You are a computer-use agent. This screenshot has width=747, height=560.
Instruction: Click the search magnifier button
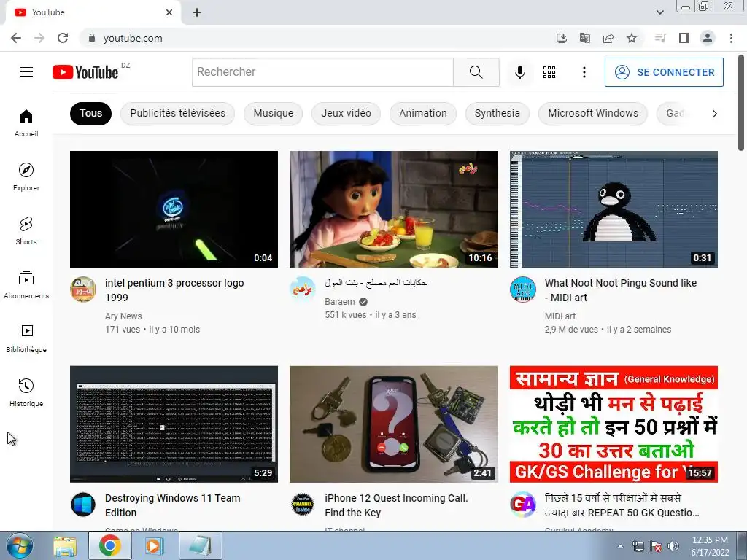[476, 72]
